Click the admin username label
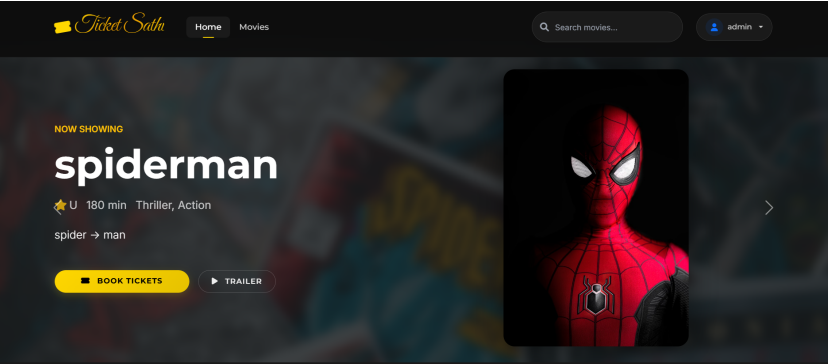Image resolution: width=828 pixels, height=364 pixels. tap(739, 27)
